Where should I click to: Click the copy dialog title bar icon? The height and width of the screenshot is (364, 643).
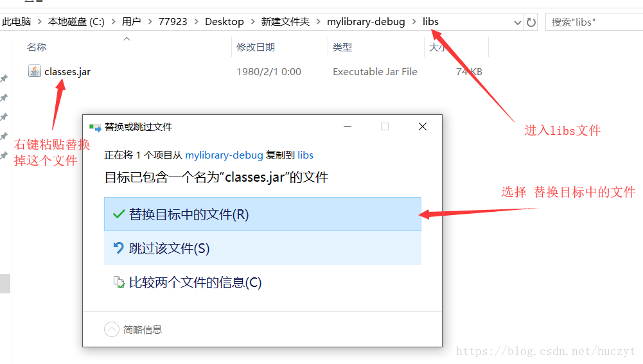tap(95, 128)
